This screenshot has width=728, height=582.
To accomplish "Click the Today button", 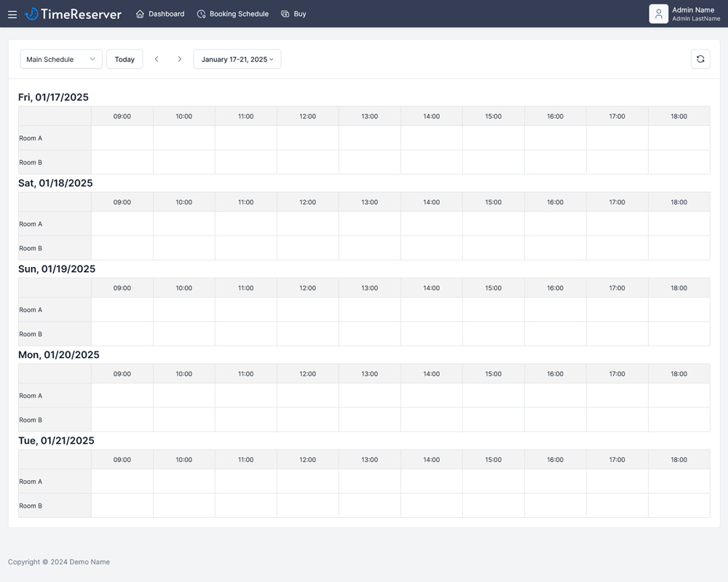I will [x=124, y=59].
